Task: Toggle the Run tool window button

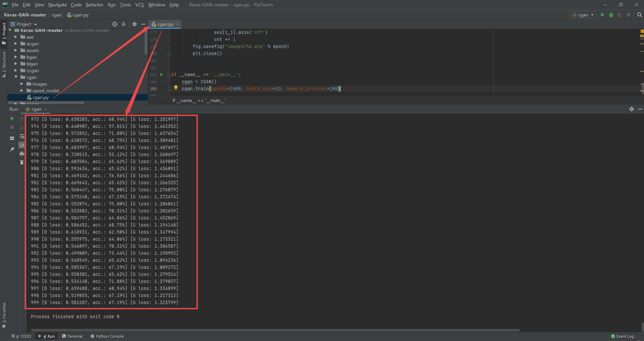Action: (x=47, y=336)
